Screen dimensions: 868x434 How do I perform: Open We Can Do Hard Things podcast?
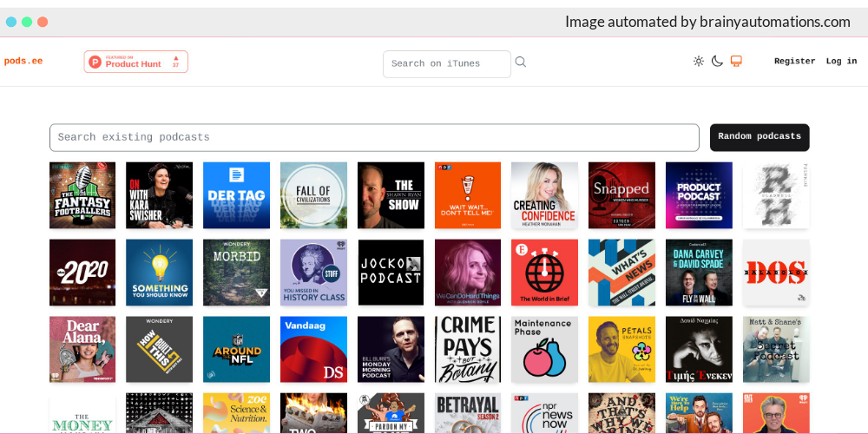click(x=468, y=273)
